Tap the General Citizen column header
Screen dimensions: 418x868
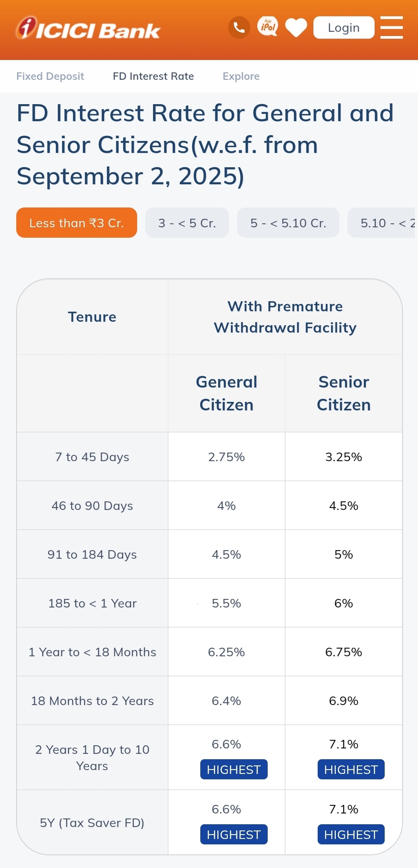227,393
